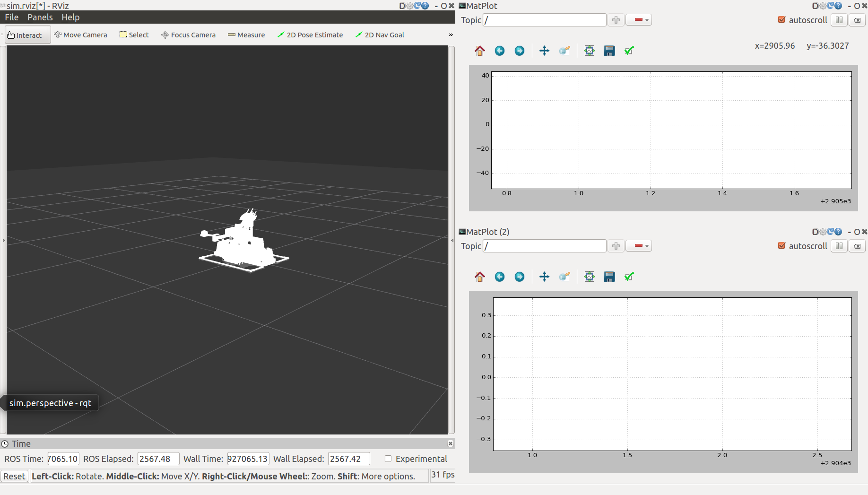Click the Wall Elapsed field

[x=349, y=459]
